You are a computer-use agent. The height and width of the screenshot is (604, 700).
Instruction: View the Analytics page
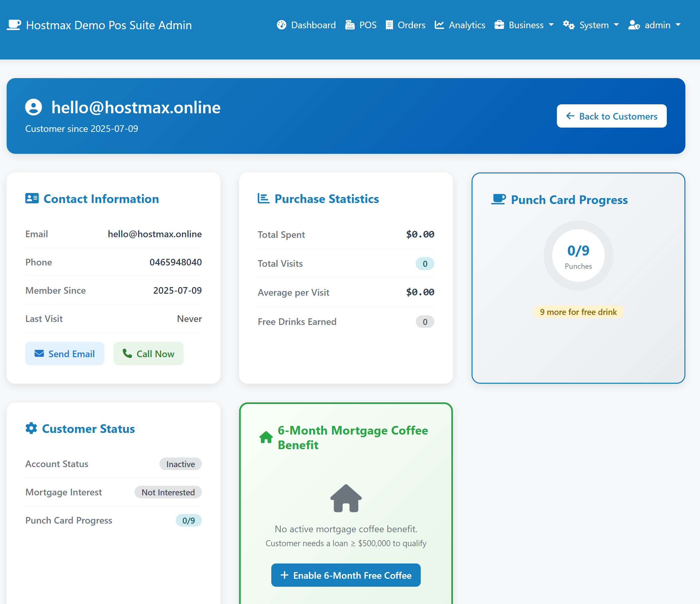[x=460, y=25]
